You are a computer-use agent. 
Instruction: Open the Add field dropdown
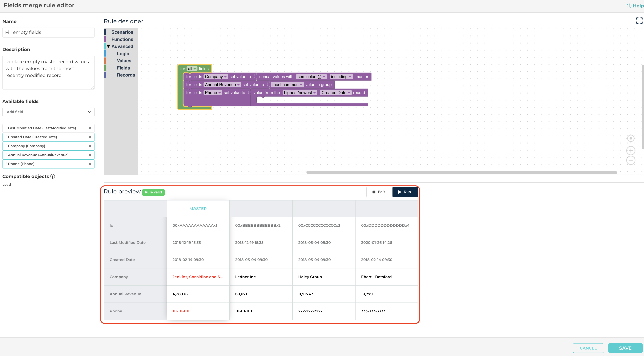click(48, 112)
